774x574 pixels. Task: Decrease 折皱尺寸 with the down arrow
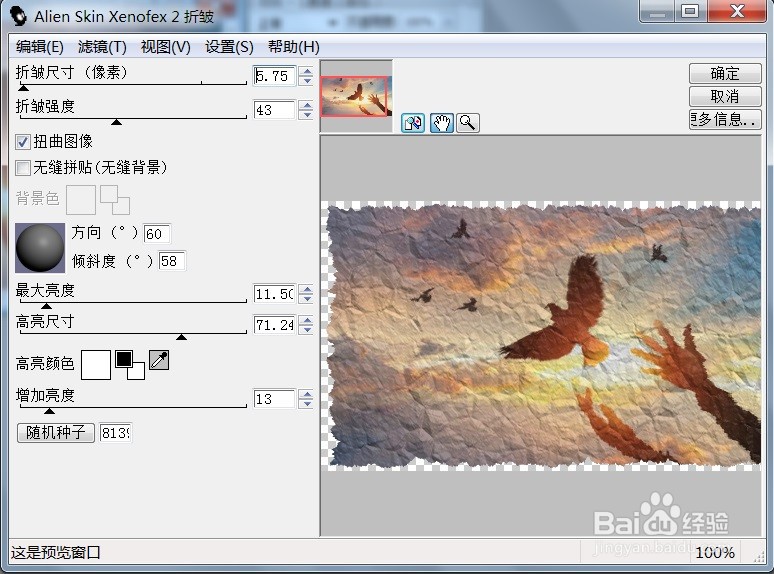click(x=307, y=81)
